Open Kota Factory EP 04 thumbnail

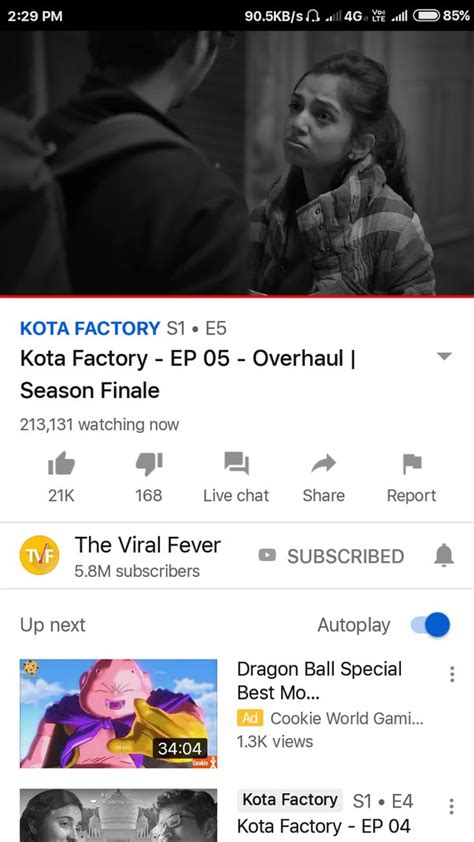point(119,815)
